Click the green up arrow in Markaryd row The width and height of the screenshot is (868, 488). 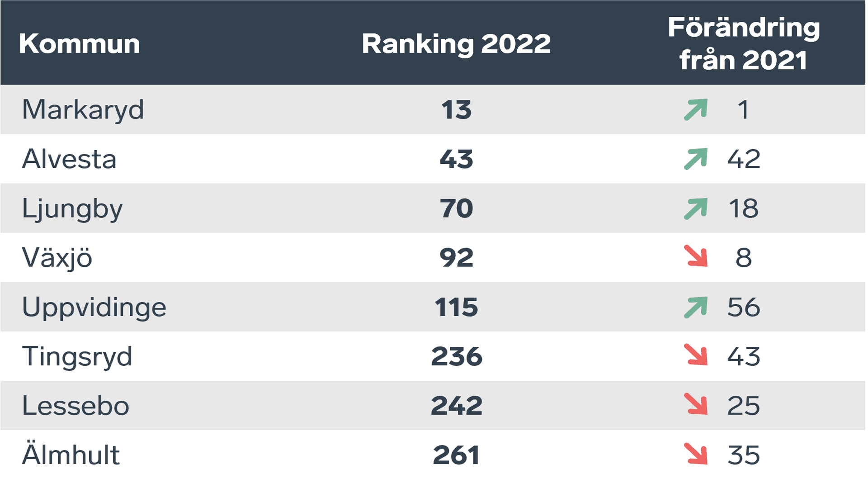pyautogui.click(x=695, y=109)
